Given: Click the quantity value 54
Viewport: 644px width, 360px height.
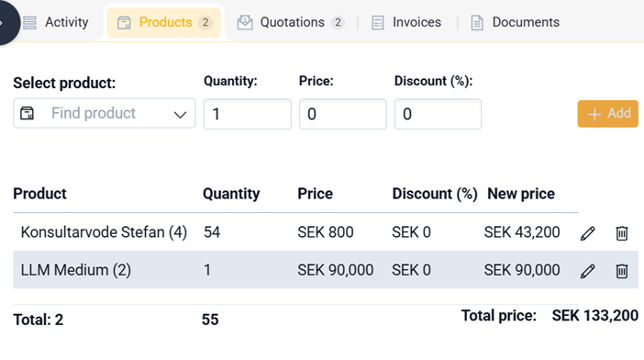Looking at the screenshot, I should coord(212,232).
